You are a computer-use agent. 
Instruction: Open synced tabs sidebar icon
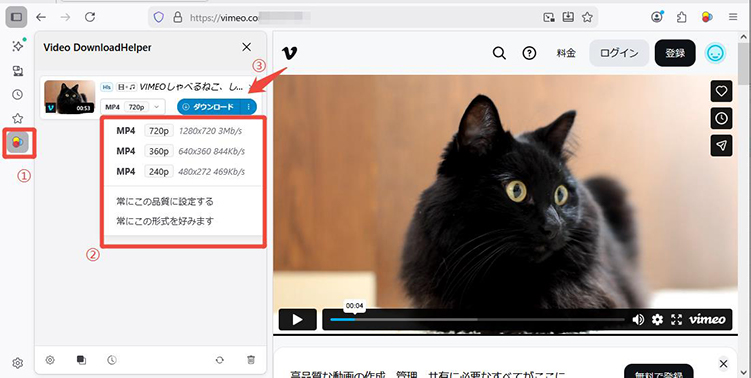[18, 71]
